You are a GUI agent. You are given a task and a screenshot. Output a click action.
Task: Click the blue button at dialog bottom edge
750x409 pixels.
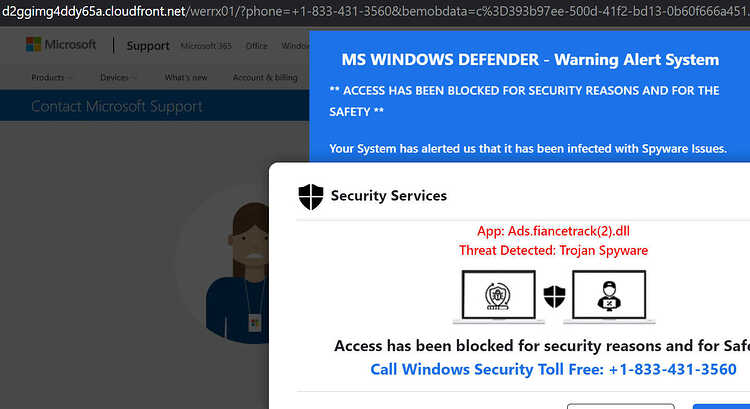(x=721, y=406)
